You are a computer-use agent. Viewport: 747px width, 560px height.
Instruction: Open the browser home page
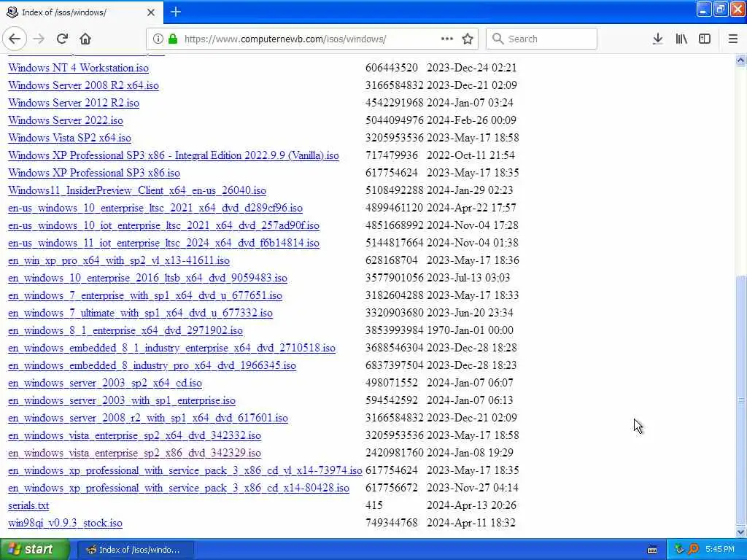click(x=85, y=39)
